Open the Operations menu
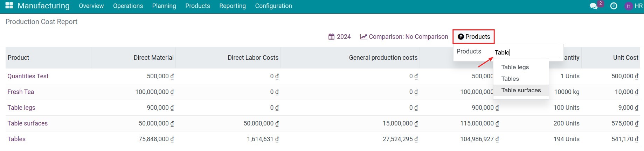644x151 pixels. click(x=128, y=6)
